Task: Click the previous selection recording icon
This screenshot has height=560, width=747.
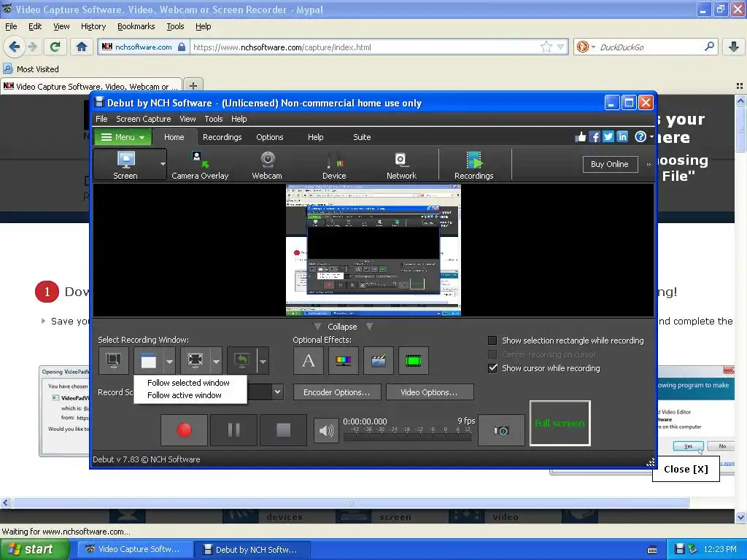Action: click(242, 360)
